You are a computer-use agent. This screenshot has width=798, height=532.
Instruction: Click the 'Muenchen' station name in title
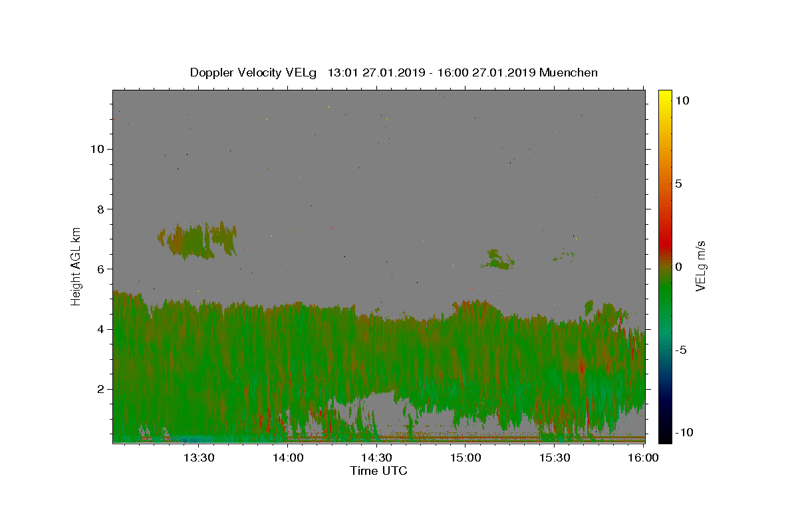[x=569, y=72]
